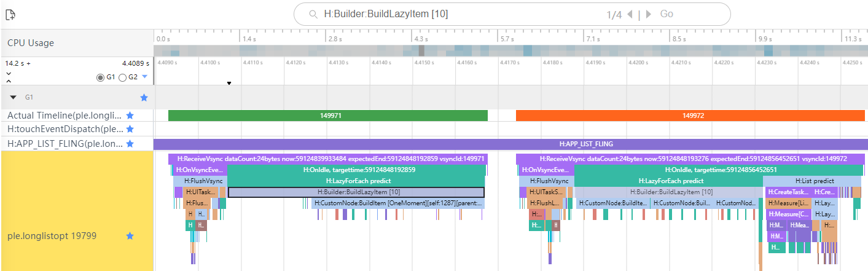This screenshot has height=271, width=868.
Task: Select the G1 radio button
Action: [101, 77]
